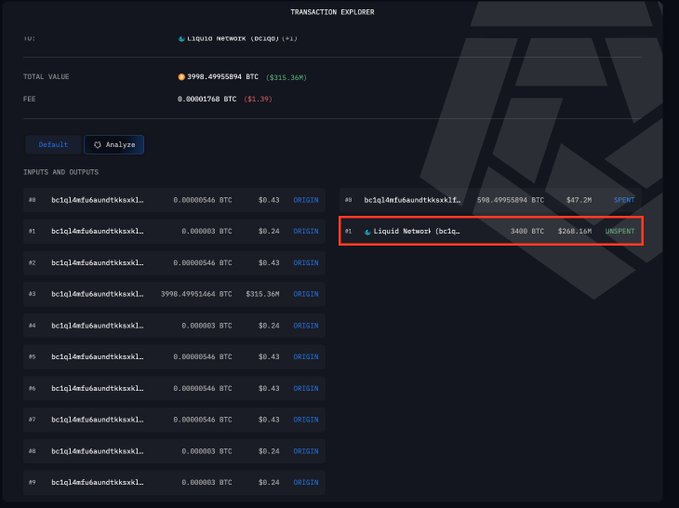Open the address of input row #1
Viewport: 679px width, 508px height.
(97, 231)
